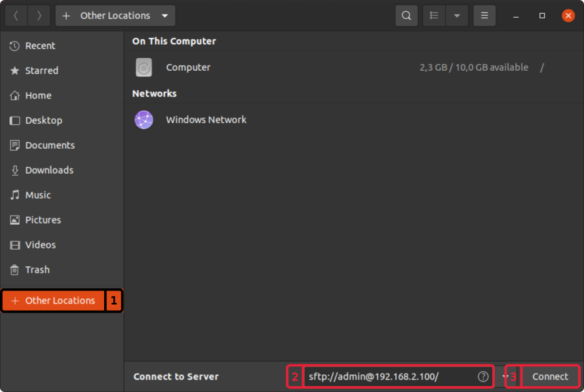
Task: Close the Files window
Action: click(x=568, y=16)
